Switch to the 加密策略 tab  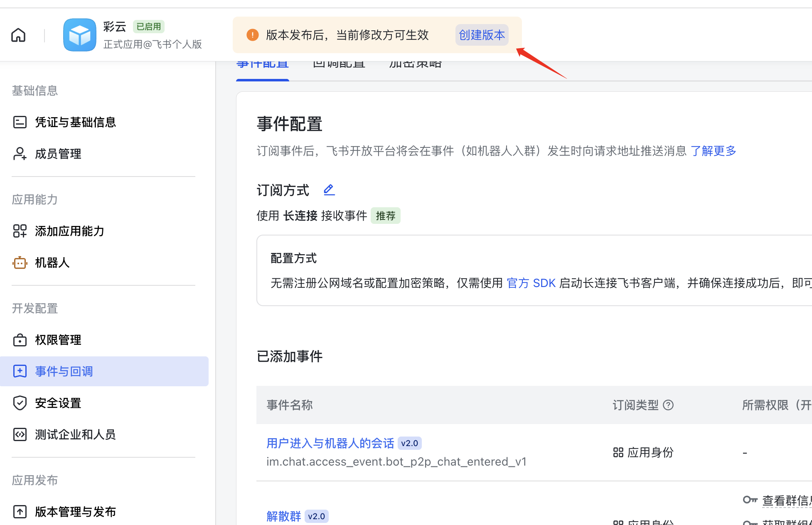[415, 63]
